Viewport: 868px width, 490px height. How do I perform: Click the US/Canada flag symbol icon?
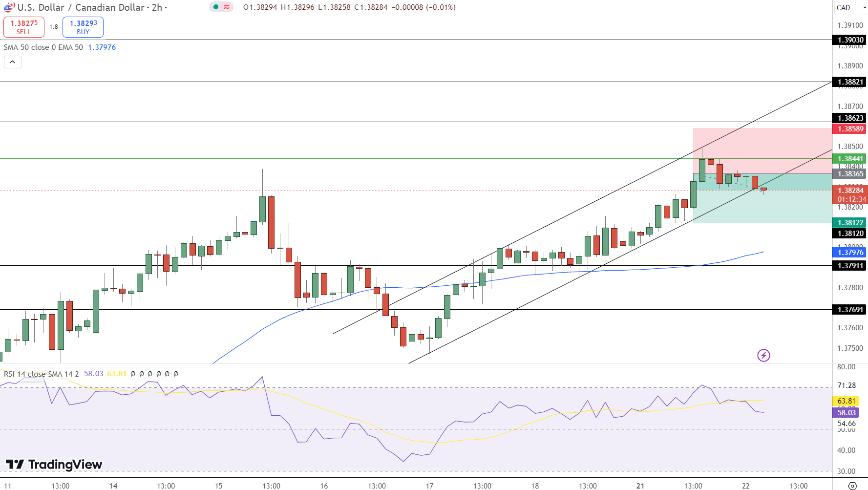click(9, 7)
